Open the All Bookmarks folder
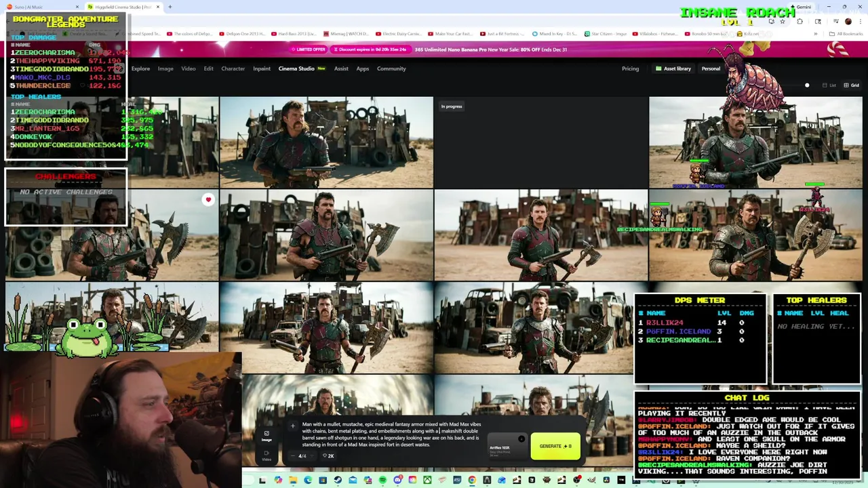The height and width of the screenshot is (488, 868). (x=846, y=34)
